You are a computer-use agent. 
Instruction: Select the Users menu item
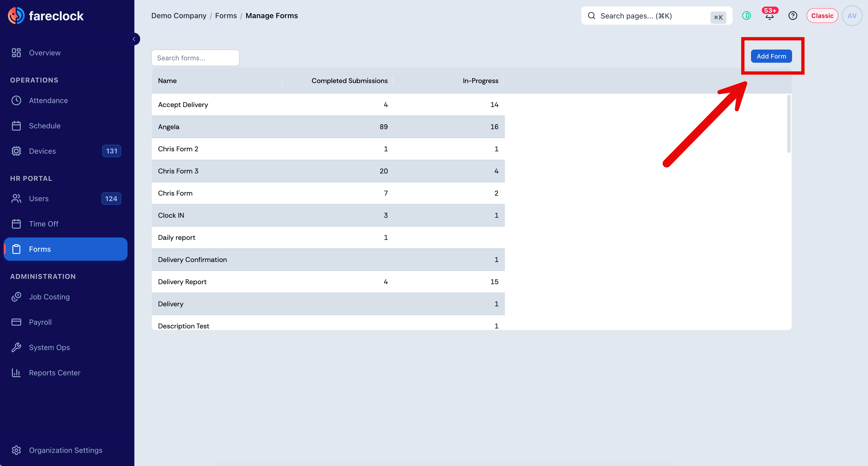click(66, 198)
